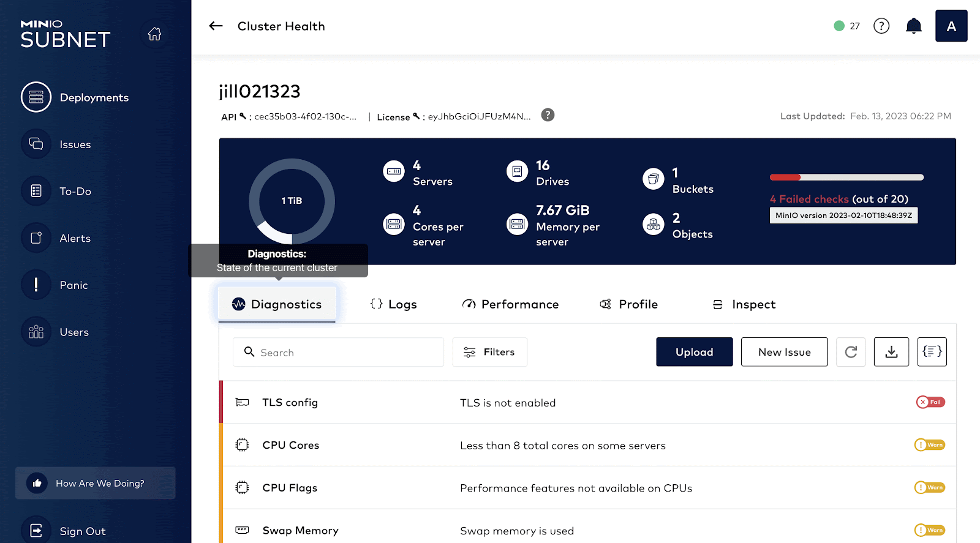The height and width of the screenshot is (543, 980).
Task: Switch to the Performance tab
Action: 510,304
